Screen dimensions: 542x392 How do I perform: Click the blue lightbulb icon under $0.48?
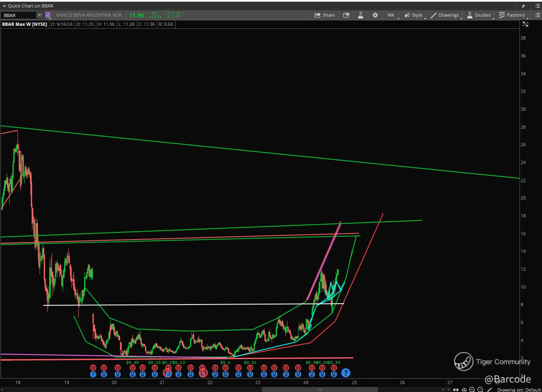pyautogui.click(x=133, y=374)
